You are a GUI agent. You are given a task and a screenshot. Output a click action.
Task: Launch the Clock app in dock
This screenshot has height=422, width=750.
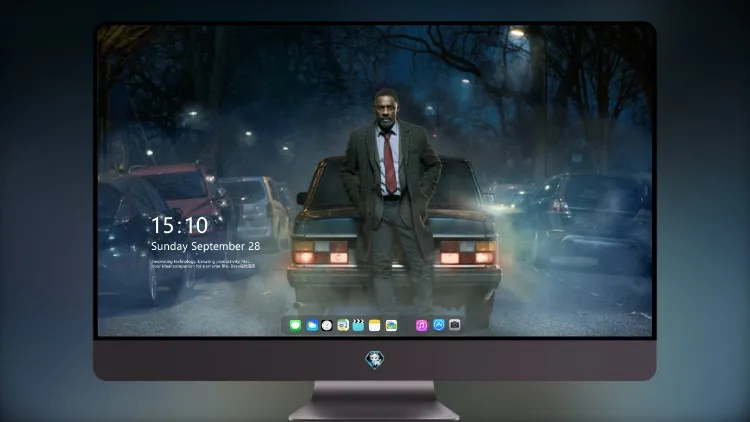(327, 325)
